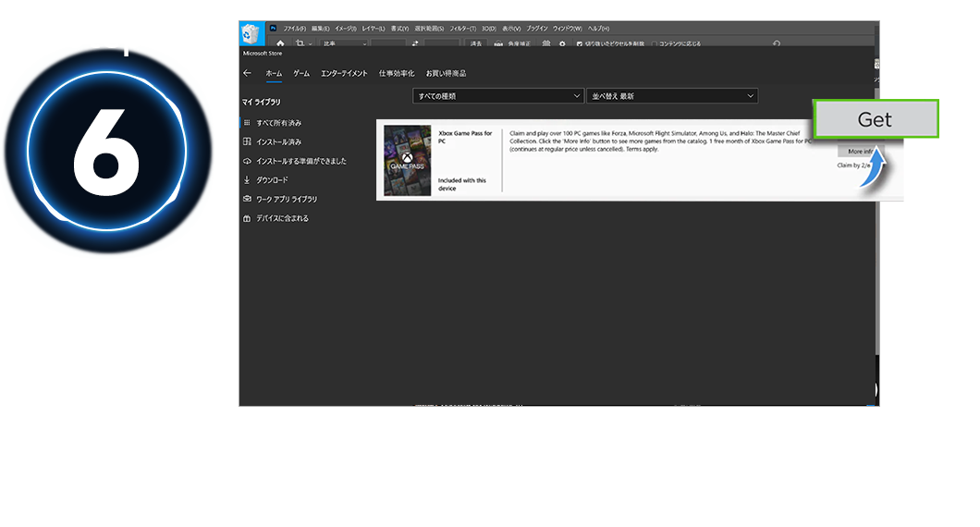The image size is (980, 527).
Task: Open the エンターテイメント tab
Action: (x=344, y=73)
